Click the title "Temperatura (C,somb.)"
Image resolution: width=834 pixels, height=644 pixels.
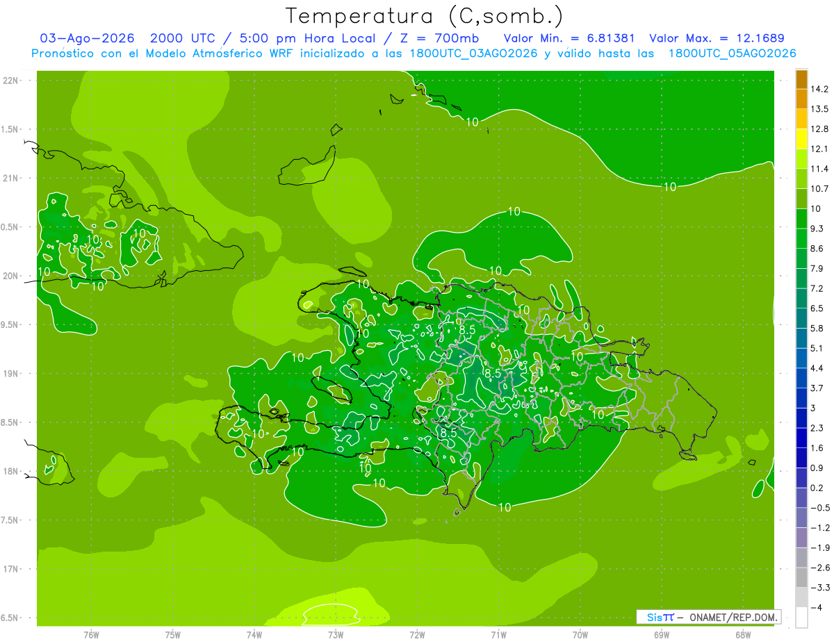(x=424, y=16)
